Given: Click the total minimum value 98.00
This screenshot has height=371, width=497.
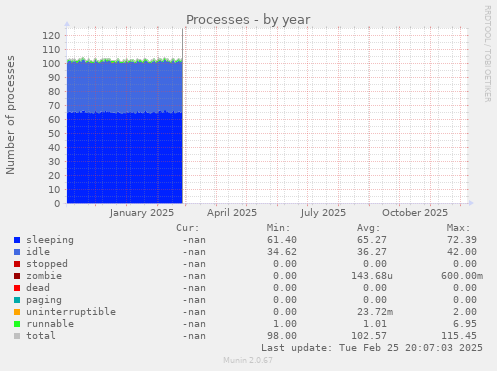Looking at the screenshot, I should coord(282,336).
